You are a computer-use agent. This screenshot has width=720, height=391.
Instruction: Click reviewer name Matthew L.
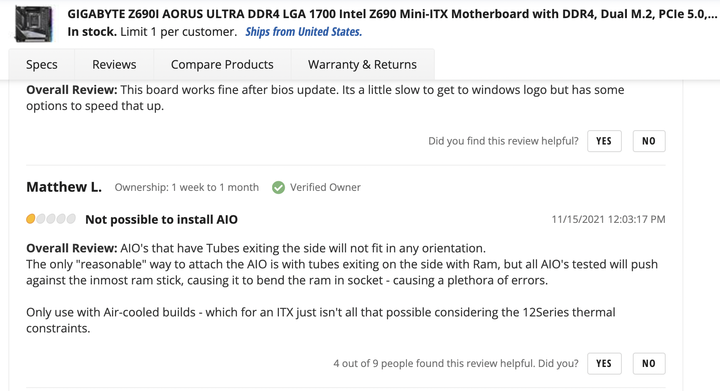(x=64, y=187)
